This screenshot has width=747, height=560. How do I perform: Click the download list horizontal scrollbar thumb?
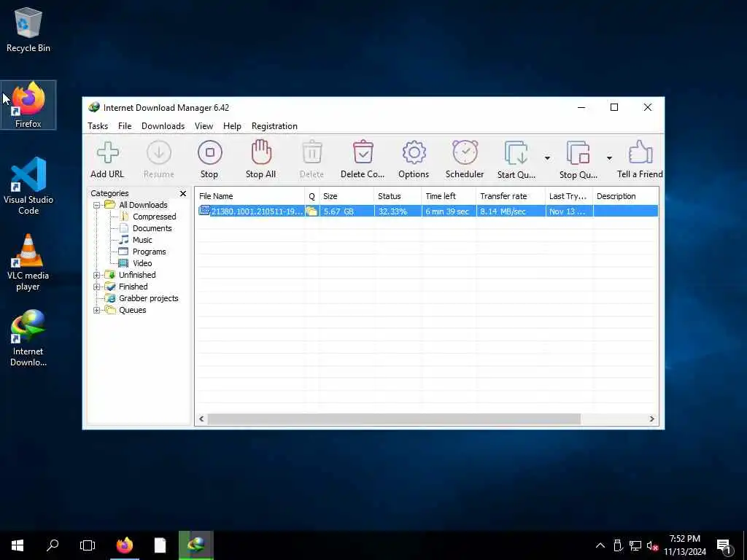click(394, 419)
